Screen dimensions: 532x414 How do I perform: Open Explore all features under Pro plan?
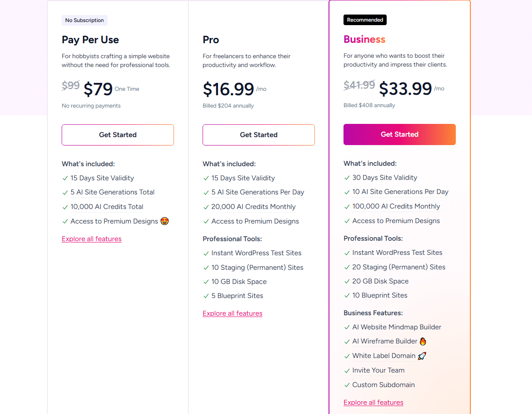(x=233, y=313)
